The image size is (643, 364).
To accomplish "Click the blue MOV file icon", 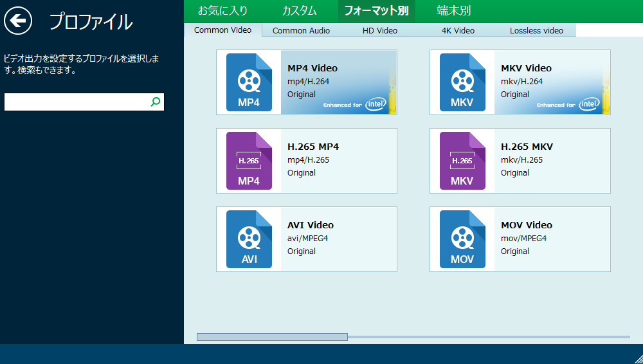I will [462, 239].
